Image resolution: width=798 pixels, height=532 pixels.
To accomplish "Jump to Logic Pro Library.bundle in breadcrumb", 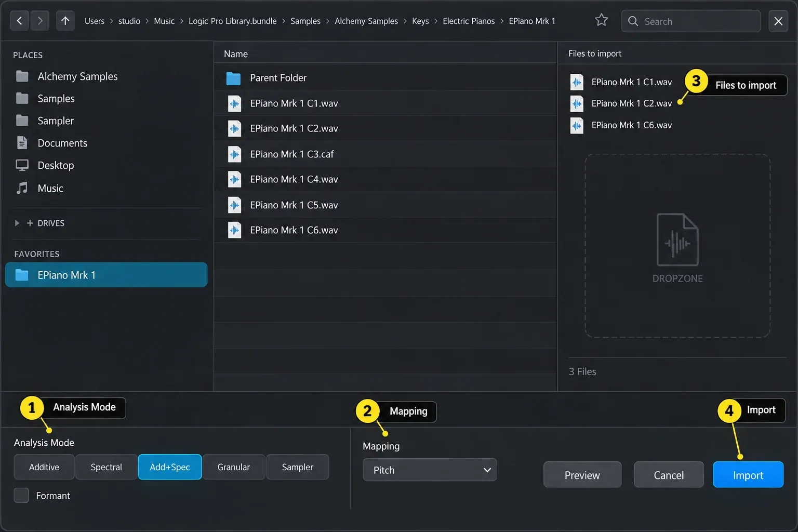I will (x=233, y=21).
